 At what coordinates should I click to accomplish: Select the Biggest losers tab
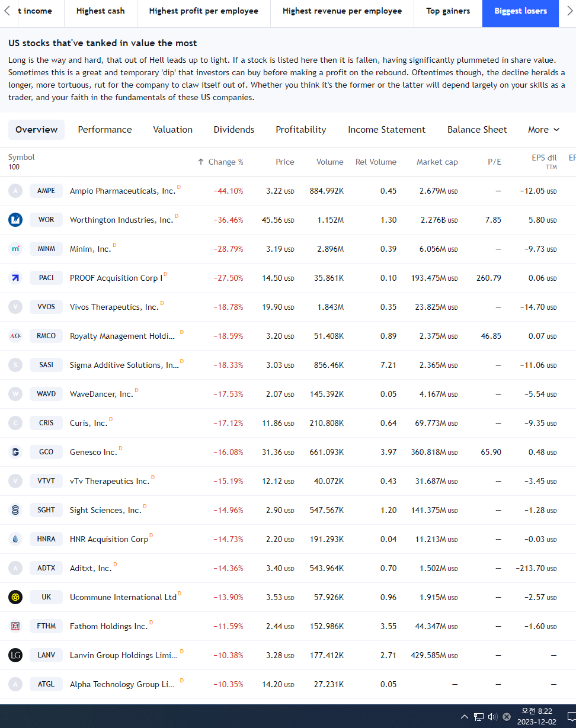[520, 11]
